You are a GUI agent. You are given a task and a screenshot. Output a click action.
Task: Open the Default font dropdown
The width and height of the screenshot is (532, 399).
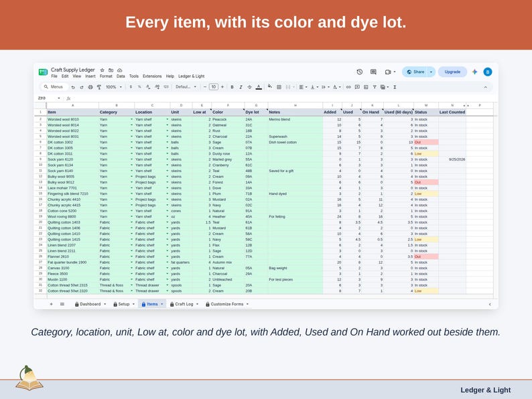click(x=186, y=87)
